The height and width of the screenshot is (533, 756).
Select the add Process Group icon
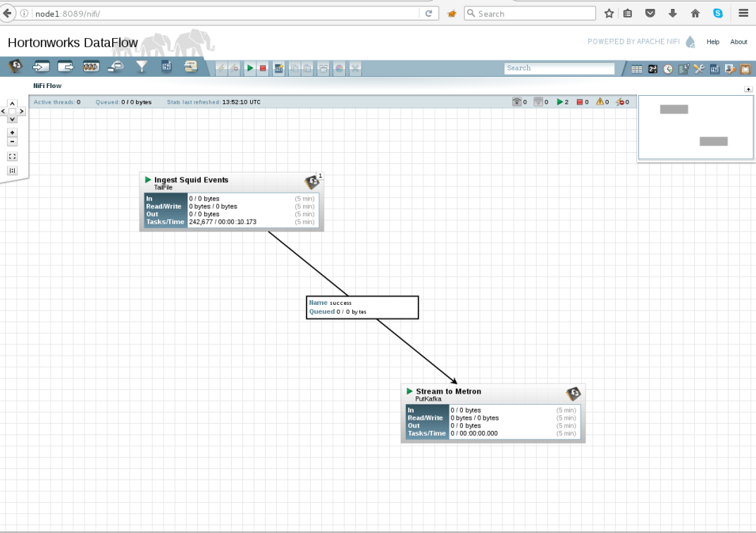91,66
